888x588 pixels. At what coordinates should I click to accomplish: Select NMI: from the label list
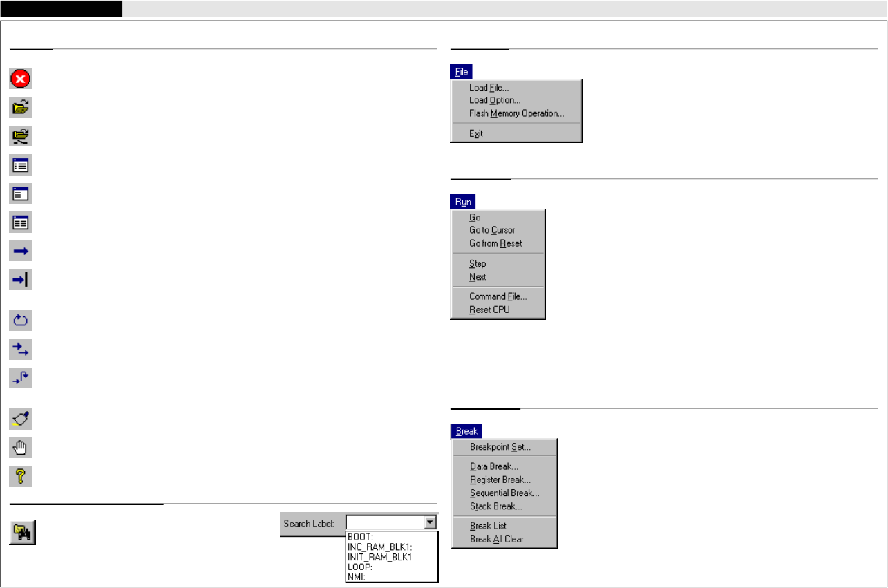tap(356, 576)
